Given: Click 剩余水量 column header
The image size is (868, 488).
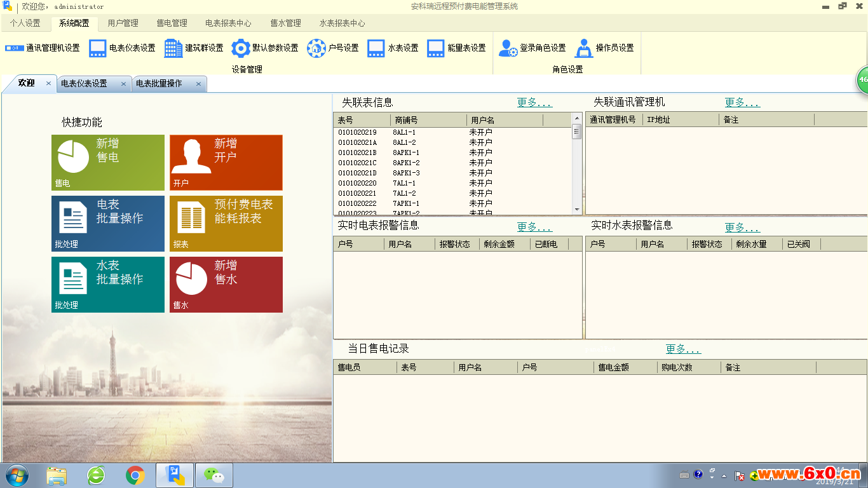Looking at the screenshot, I should pyautogui.click(x=757, y=244).
